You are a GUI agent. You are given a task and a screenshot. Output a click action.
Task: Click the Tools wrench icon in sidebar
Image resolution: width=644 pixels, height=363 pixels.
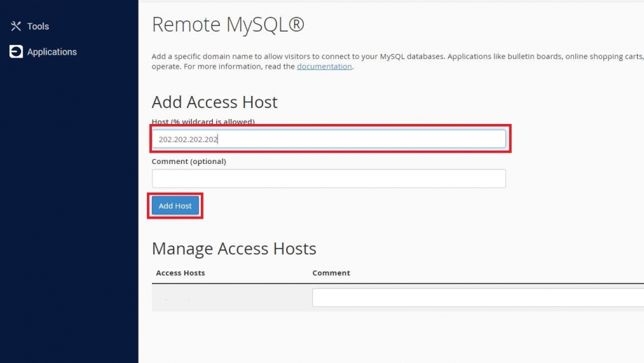pos(16,27)
